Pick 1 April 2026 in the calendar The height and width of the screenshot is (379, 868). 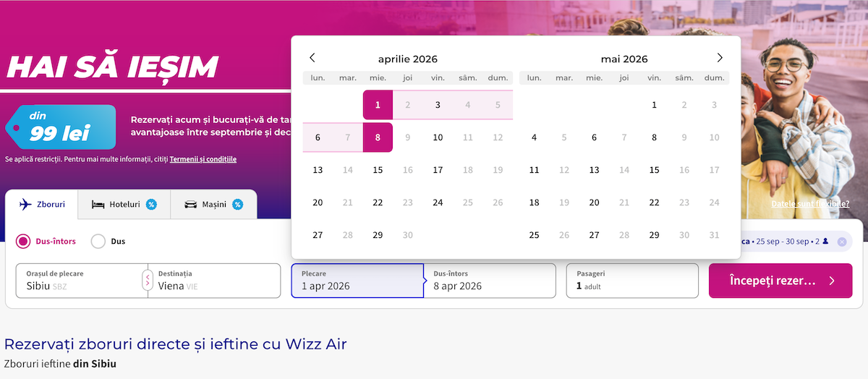coord(378,105)
